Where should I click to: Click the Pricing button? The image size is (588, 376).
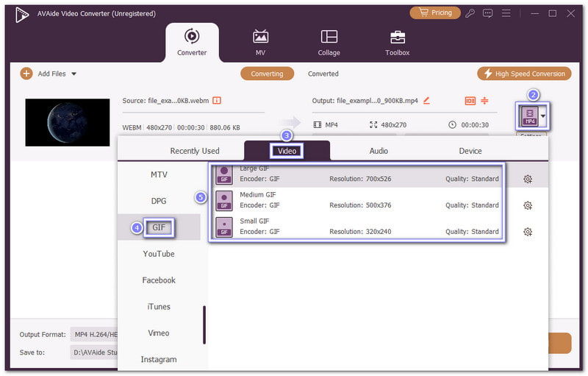[435, 13]
